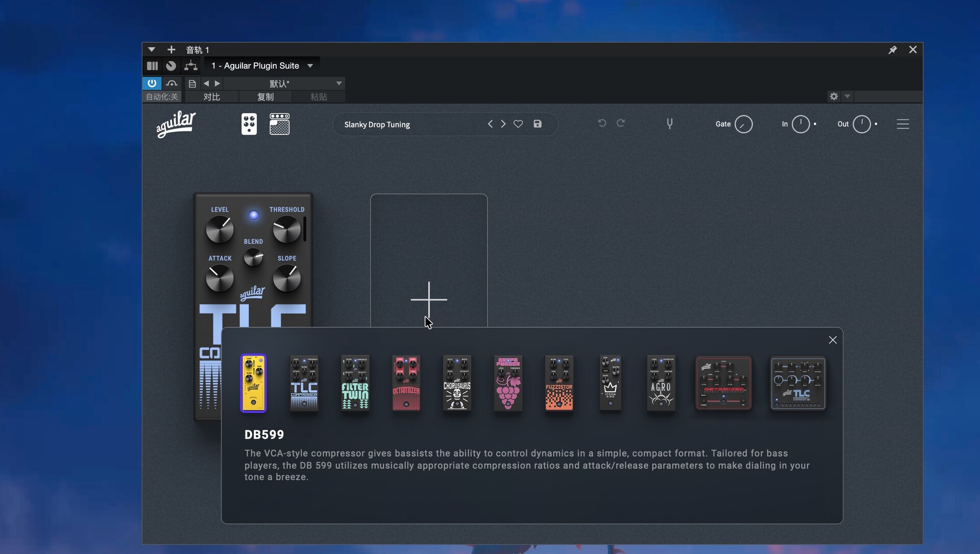Expand the arrow beside the gear icon
980x554 pixels.
[847, 97]
